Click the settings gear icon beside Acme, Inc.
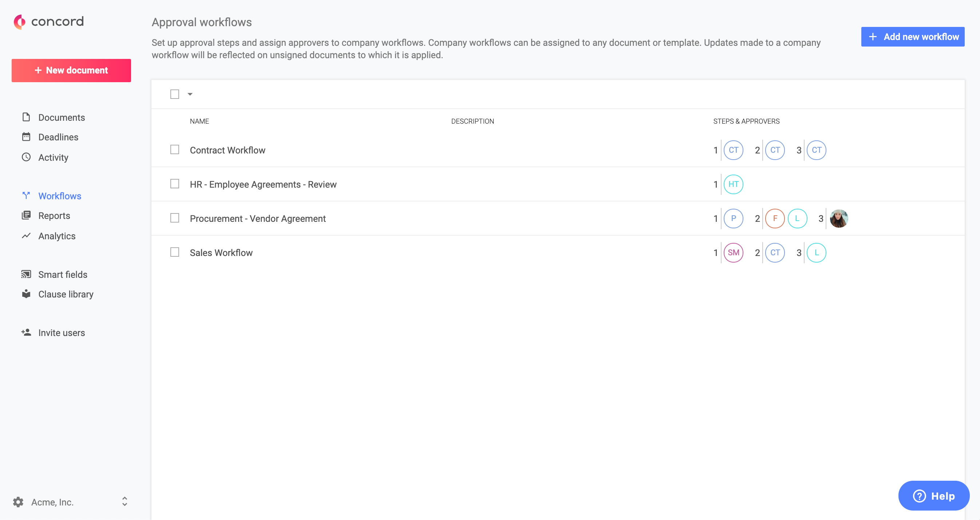The width and height of the screenshot is (980, 520). (x=18, y=502)
